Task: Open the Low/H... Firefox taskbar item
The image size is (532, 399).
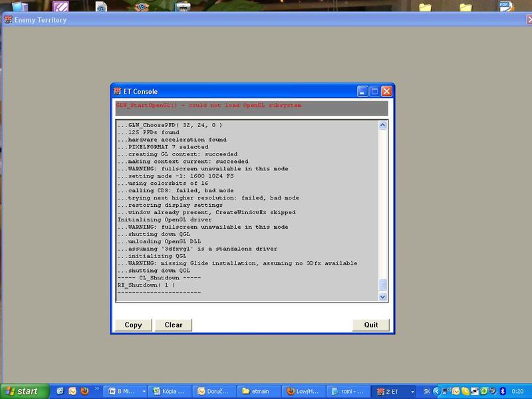Action: pos(305,391)
